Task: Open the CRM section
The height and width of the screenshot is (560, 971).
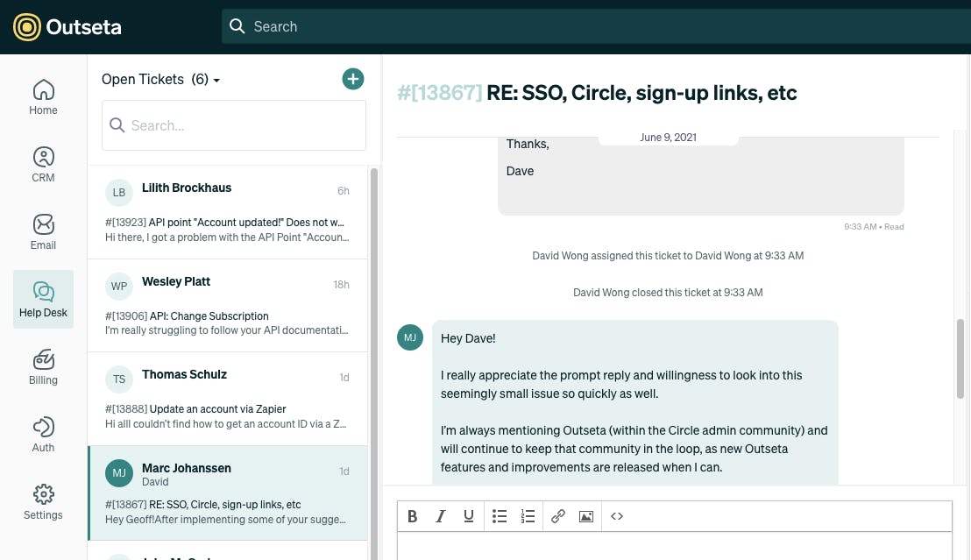Action: pos(43,165)
